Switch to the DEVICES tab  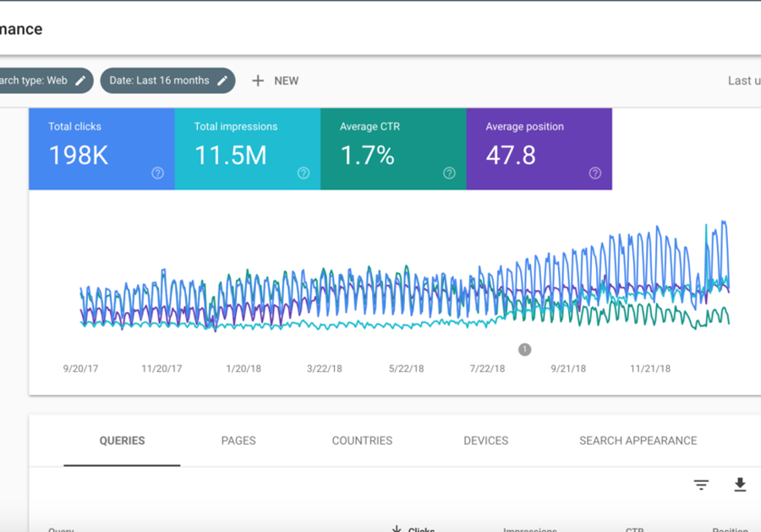coord(486,441)
